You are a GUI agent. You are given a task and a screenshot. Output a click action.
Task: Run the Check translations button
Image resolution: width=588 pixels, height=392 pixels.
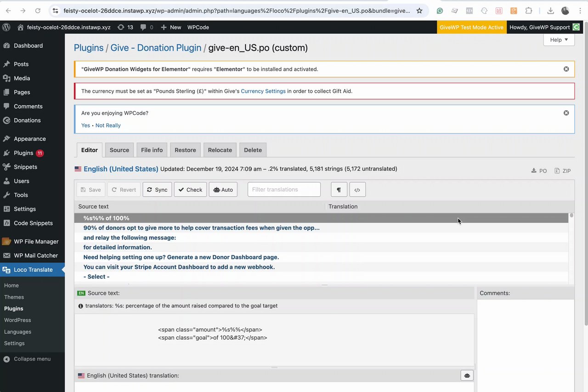pos(190,189)
